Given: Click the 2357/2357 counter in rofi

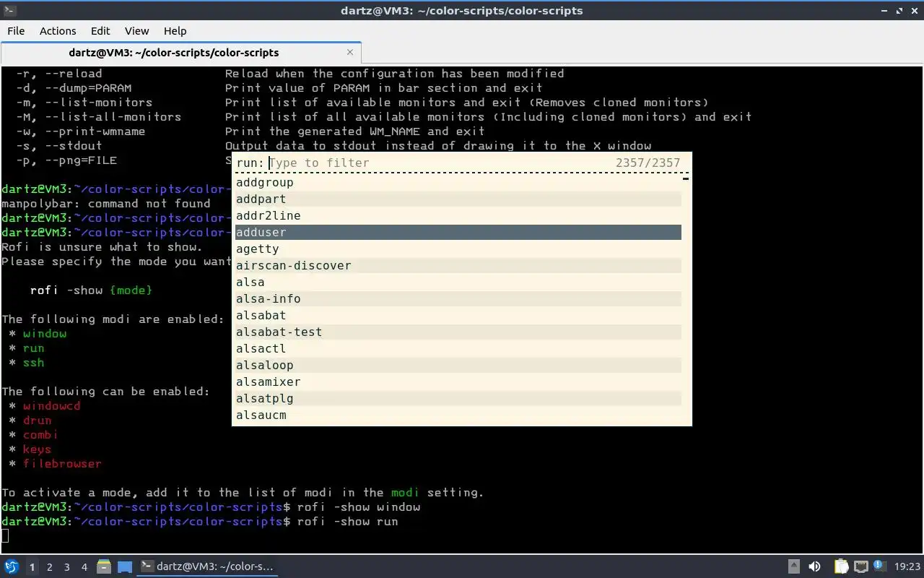Looking at the screenshot, I should click(648, 163).
